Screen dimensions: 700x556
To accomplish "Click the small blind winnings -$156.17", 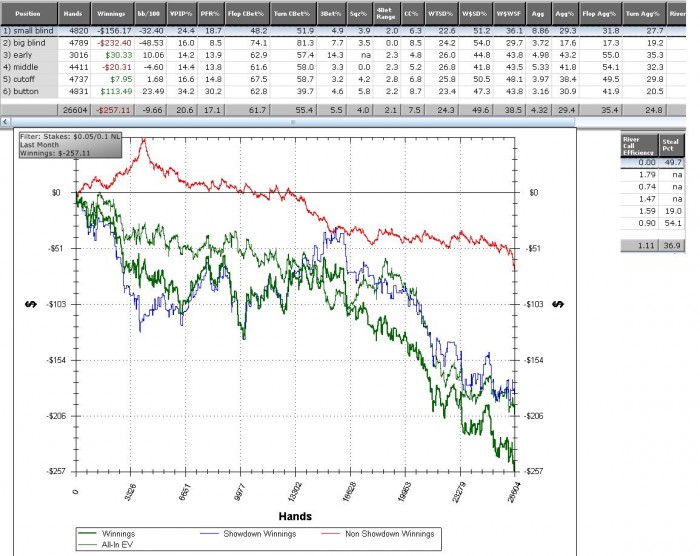I will (114, 31).
